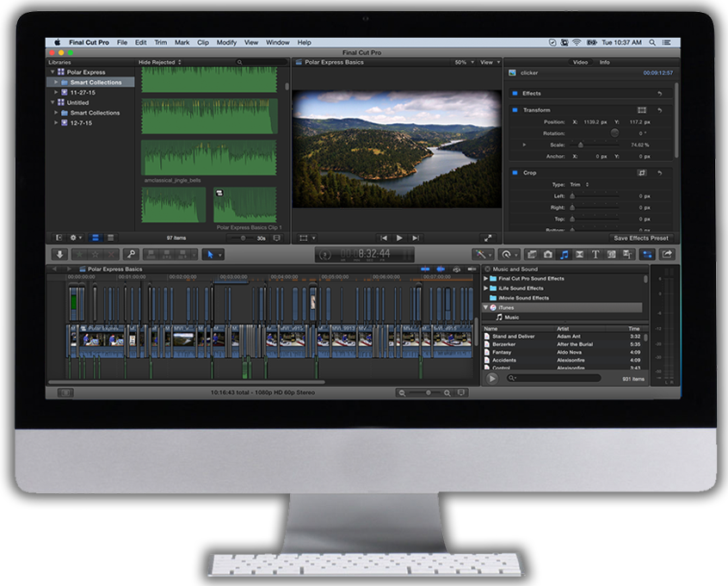Click the Connect clip to storyline icon

coord(151,254)
